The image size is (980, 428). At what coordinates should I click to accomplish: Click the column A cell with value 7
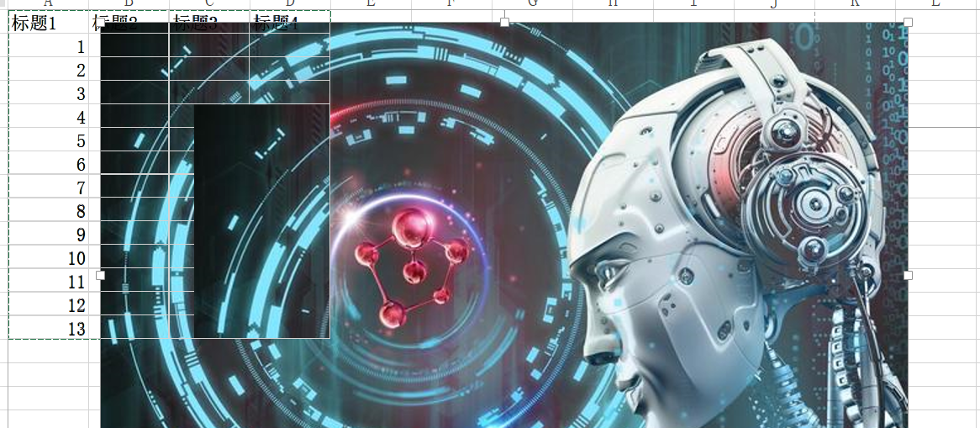[x=48, y=187]
